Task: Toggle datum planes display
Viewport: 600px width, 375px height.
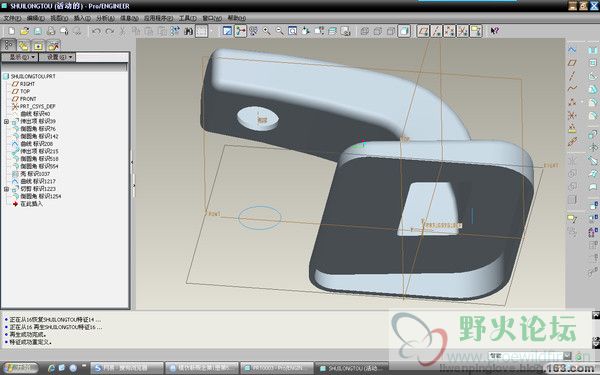Action: 423,31
